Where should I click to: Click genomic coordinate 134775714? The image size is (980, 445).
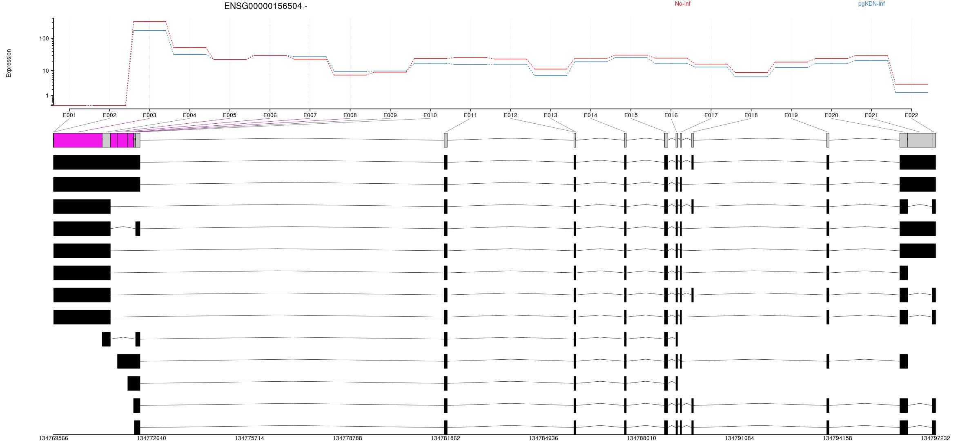pos(249,438)
